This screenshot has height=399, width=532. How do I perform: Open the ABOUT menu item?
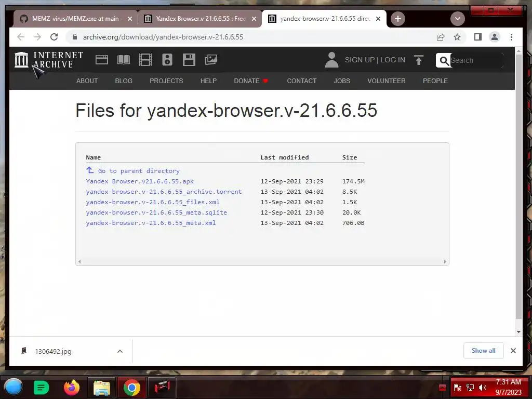tap(87, 81)
